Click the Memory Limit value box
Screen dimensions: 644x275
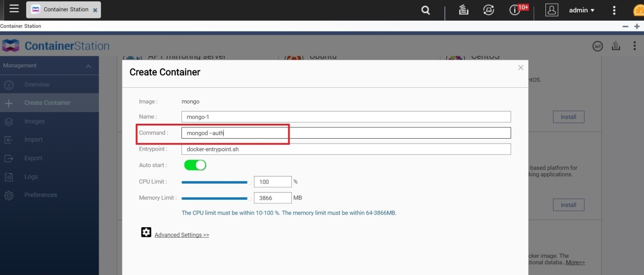273,198
